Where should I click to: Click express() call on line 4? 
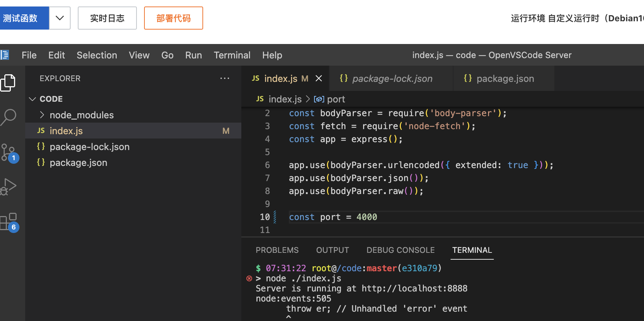coord(374,139)
